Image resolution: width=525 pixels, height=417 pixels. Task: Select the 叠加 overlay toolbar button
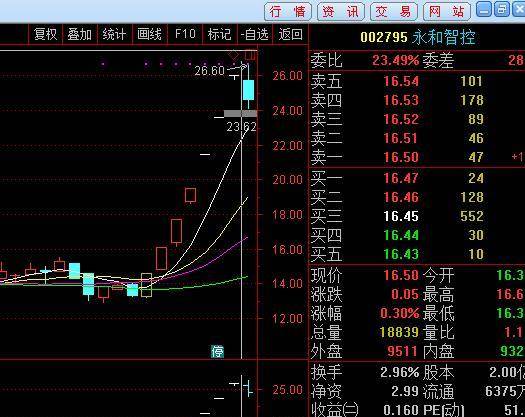[80, 34]
